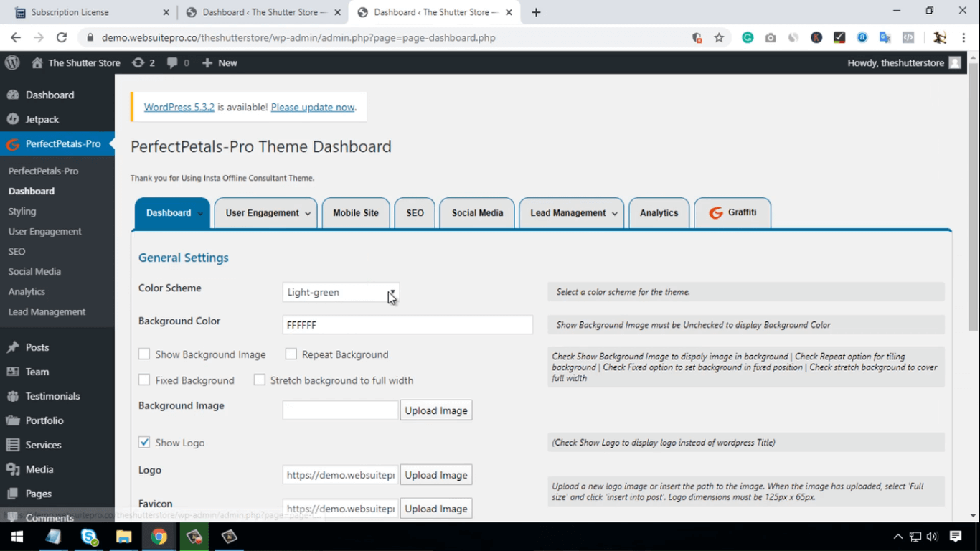Click the Testimonials icon in sidebar
This screenshot has width=980, height=551.
click(x=12, y=396)
